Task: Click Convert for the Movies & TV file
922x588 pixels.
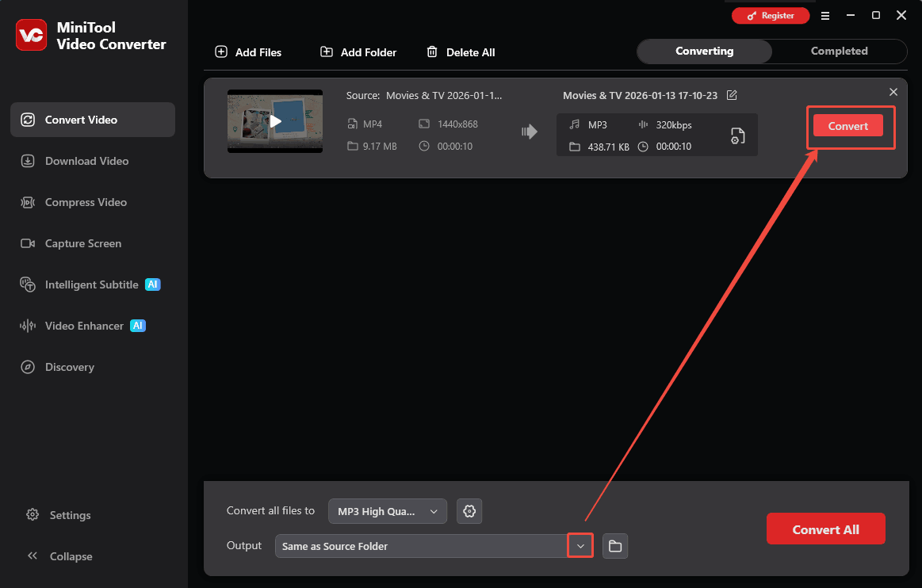Action: coord(848,126)
